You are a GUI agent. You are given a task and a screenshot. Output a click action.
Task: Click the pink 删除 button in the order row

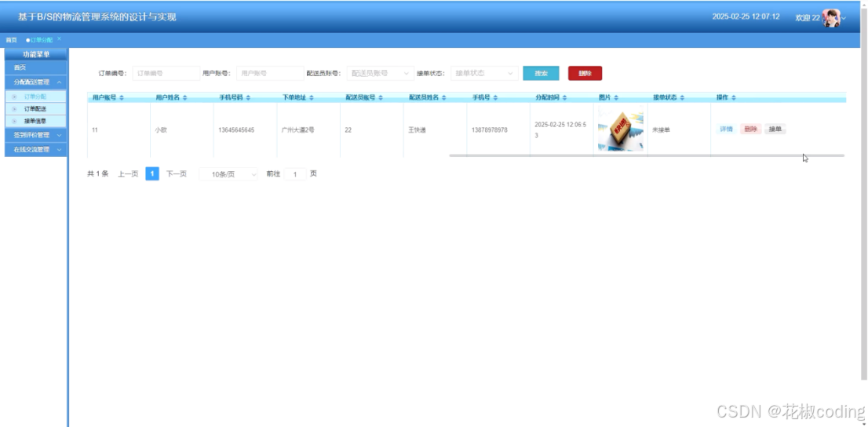(x=750, y=129)
